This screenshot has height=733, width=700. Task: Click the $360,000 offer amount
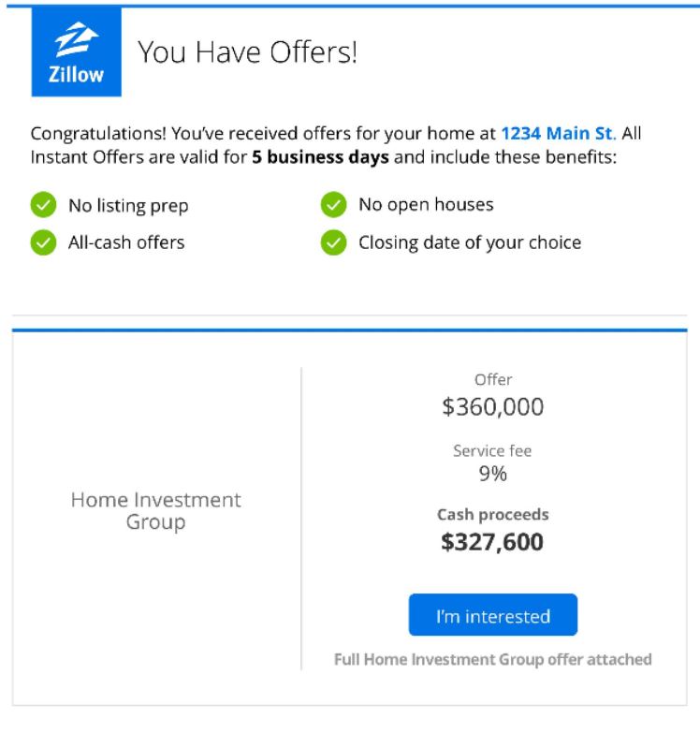coord(493,406)
